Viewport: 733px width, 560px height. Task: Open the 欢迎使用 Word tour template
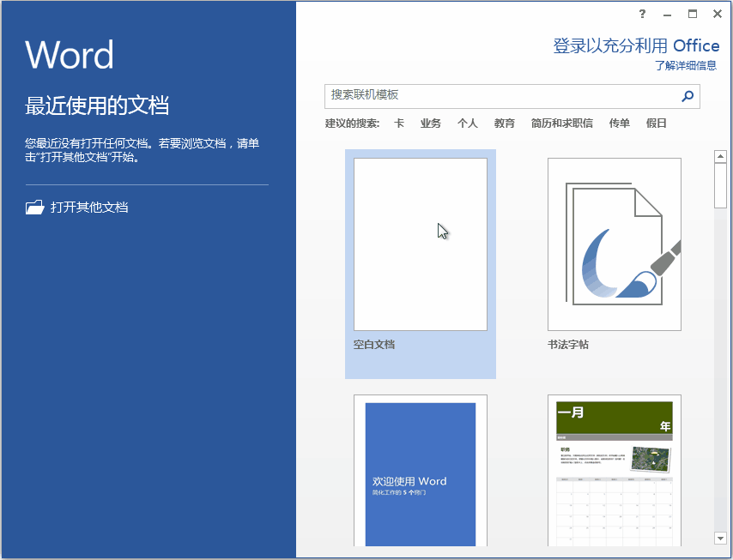click(421, 470)
